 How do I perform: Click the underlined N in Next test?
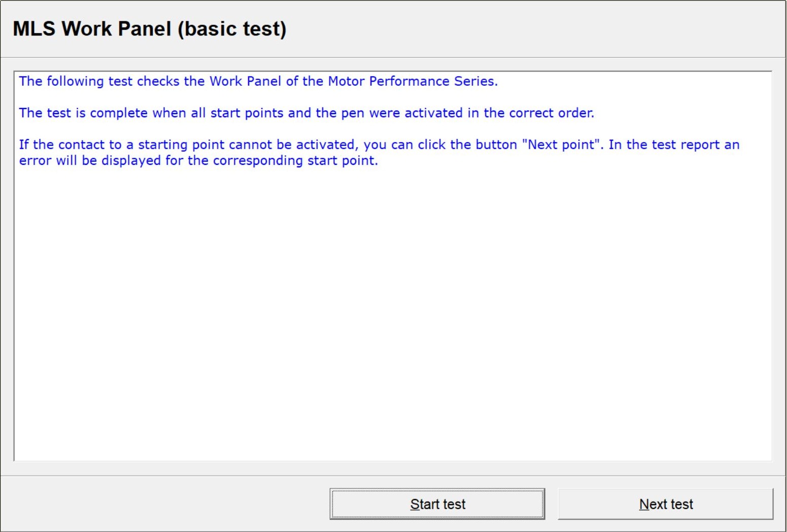click(x=643, y=504)
